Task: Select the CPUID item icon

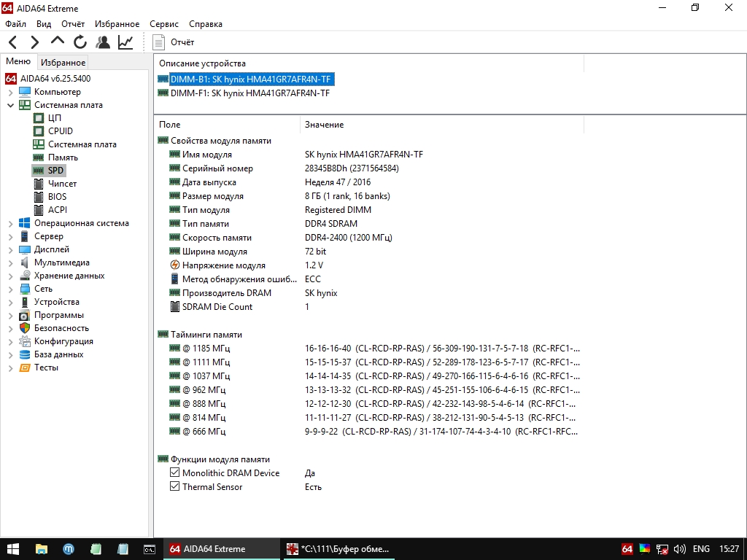Action: 39,131
